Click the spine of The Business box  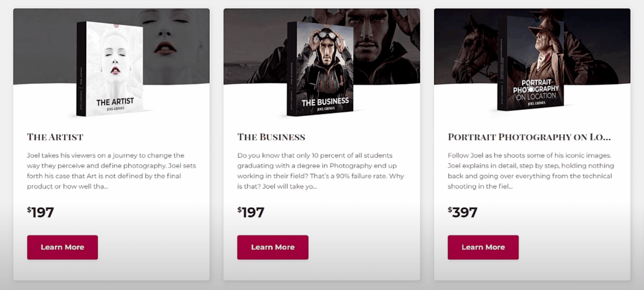[x=291, y=69]
